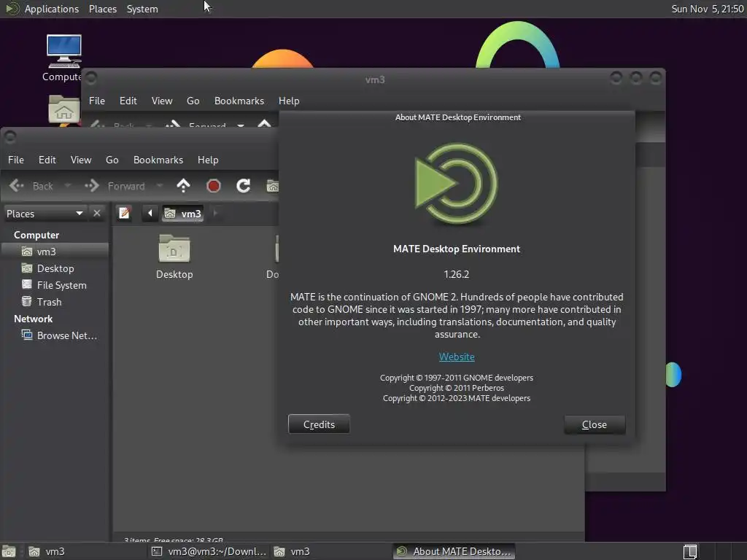This screenshot has height=560, width=747.
Task: Open Bookmarks menu in front file manager
Action: pyautogui.click(x=158, y=160)
